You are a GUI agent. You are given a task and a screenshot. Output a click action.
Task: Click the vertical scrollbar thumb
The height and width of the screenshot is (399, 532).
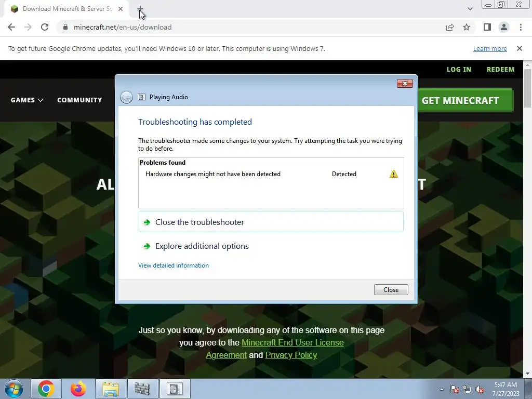(x=528, y=88)
